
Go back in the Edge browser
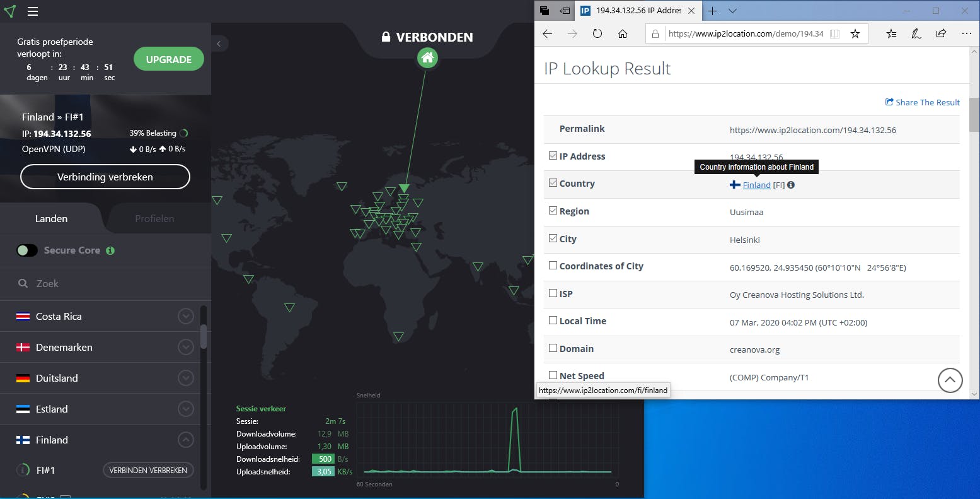click(547, 34)
